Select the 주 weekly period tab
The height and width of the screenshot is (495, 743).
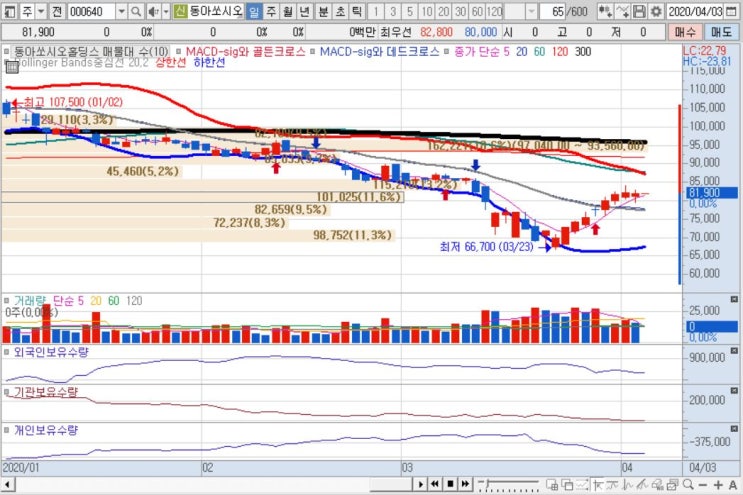[x=271, y=11]
